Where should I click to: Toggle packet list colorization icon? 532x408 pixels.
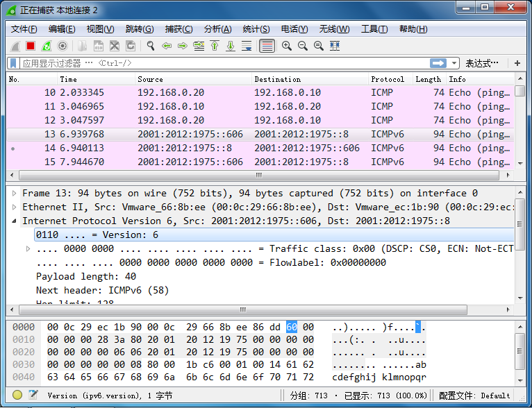(x=267, y=46)
